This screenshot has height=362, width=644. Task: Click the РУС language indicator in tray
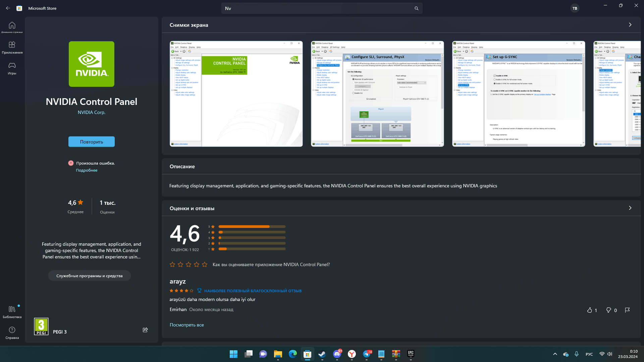pos(589,354)
